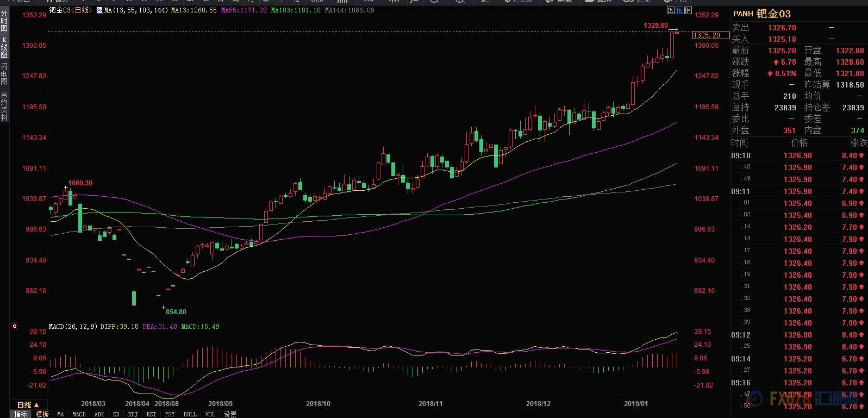Switch to the K线图 sidebar tab
This screenshot has width=868, height=418.
click(4, 47)
